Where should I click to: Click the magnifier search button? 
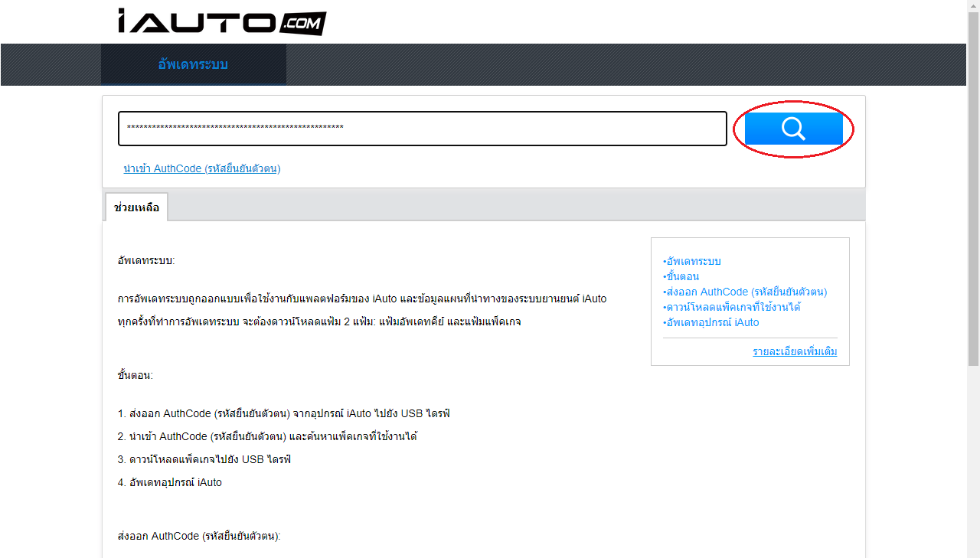(x=793, y=129)
